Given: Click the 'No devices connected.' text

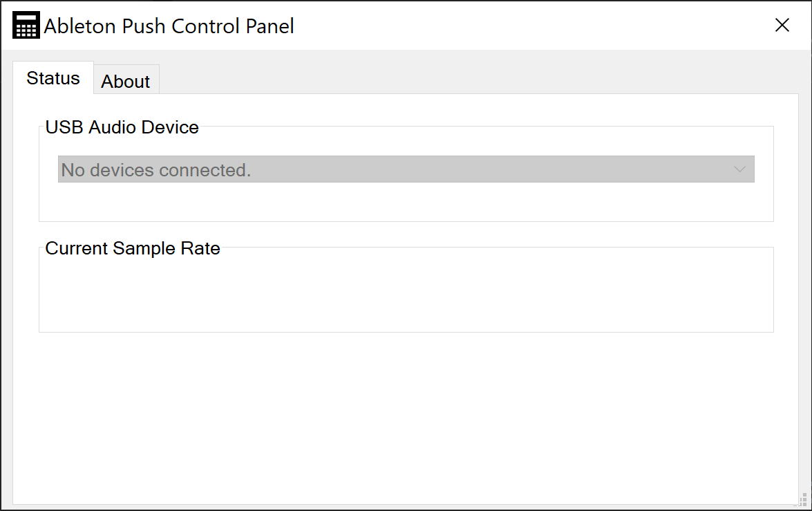Looking at the screenshot, I should point(156,170).
